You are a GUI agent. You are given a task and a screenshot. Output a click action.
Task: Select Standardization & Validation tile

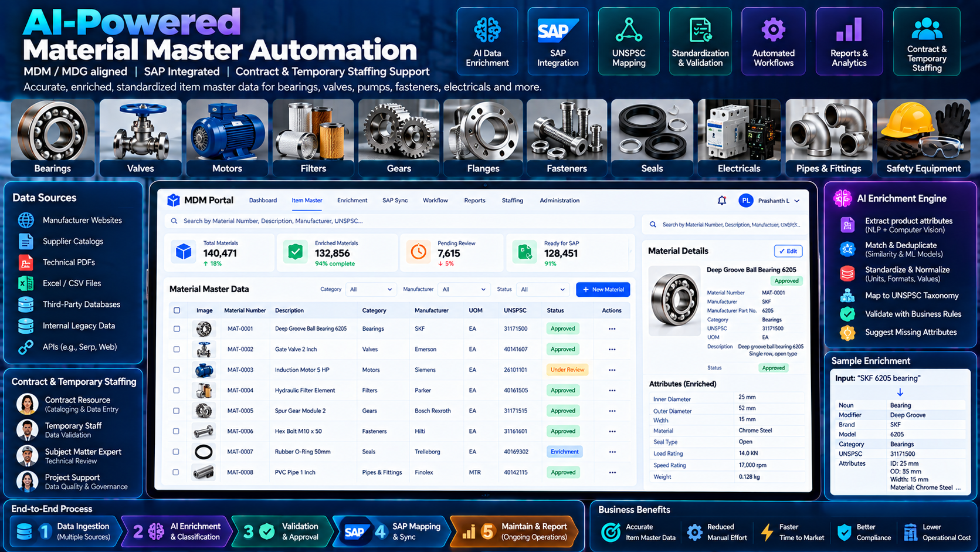[x=700, y=41]
